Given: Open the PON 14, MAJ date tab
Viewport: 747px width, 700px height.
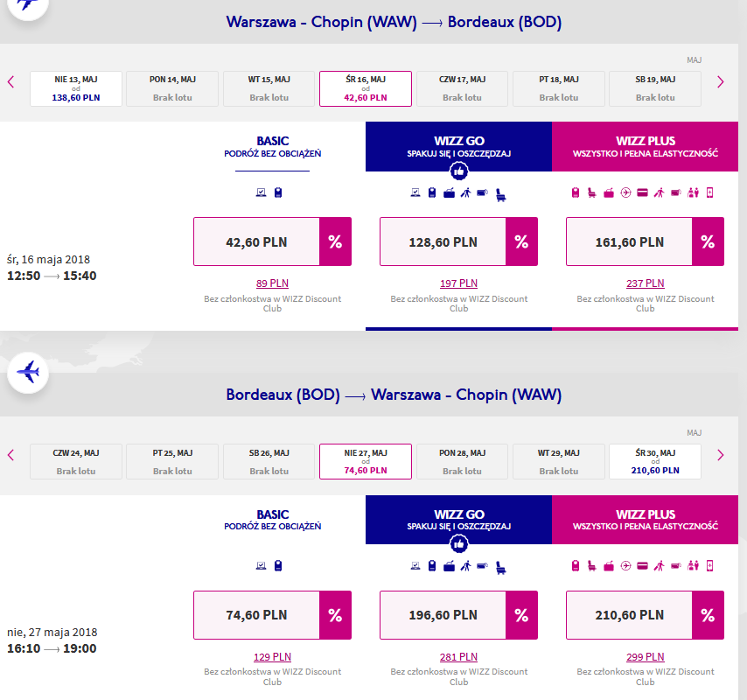Looking at the screenshot, I should click(172, 88).
